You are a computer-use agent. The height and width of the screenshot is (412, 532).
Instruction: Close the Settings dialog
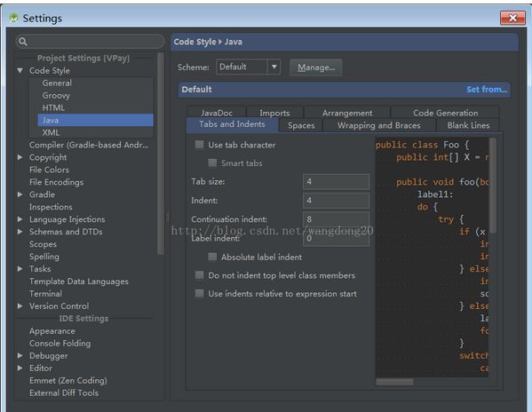point(512,18)
